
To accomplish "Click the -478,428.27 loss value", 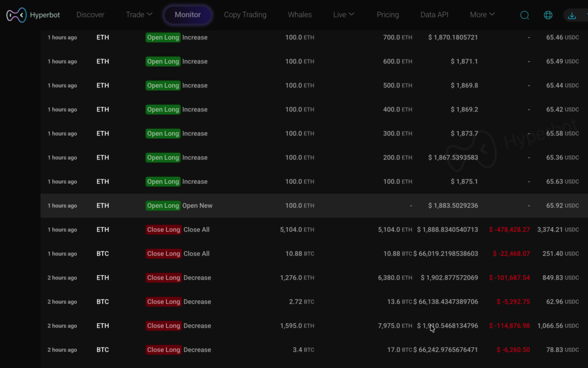I will (x=509, y=230).
